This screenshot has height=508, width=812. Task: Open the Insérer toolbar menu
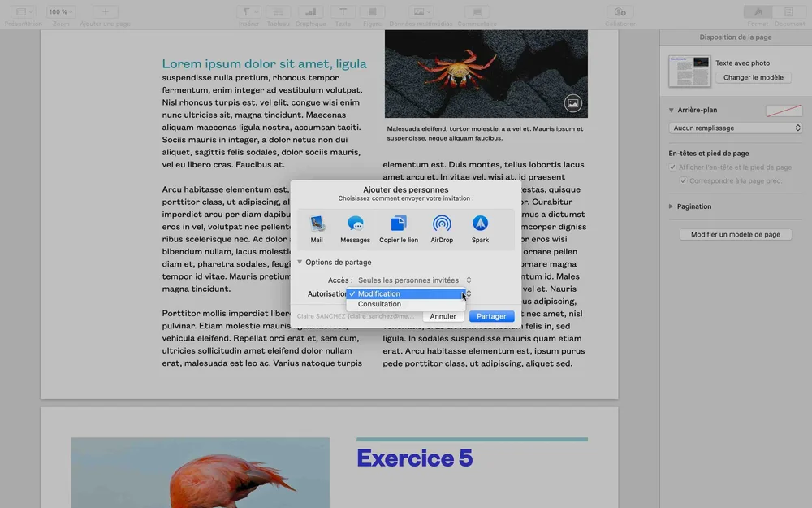(249, 12)
